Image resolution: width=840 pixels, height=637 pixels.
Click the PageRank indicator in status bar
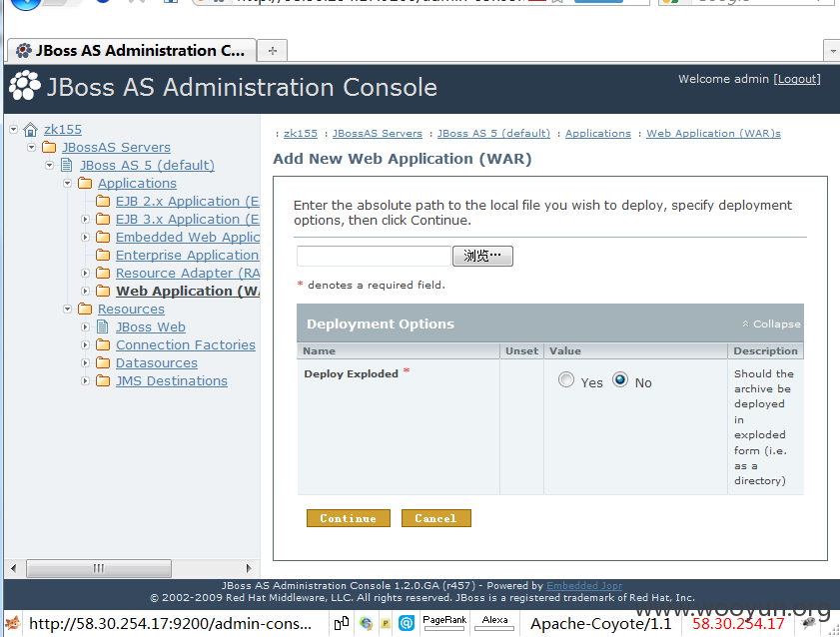(444, 623)
